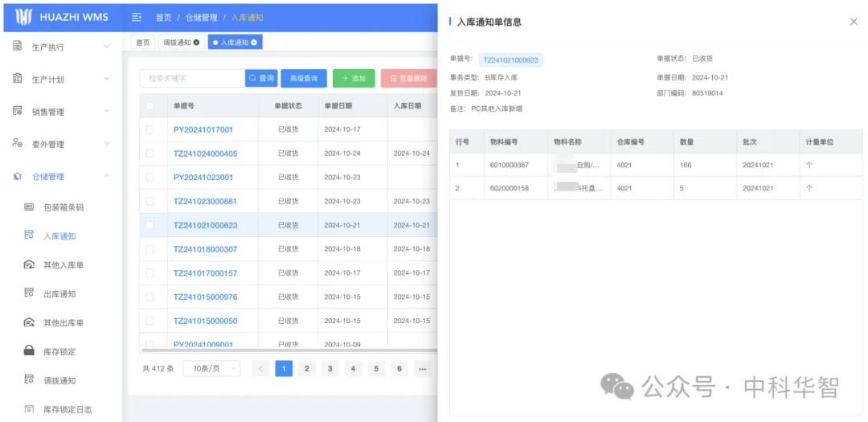Switch to the 首页 tab
The image size is (868, 422).
click(143, 43)
